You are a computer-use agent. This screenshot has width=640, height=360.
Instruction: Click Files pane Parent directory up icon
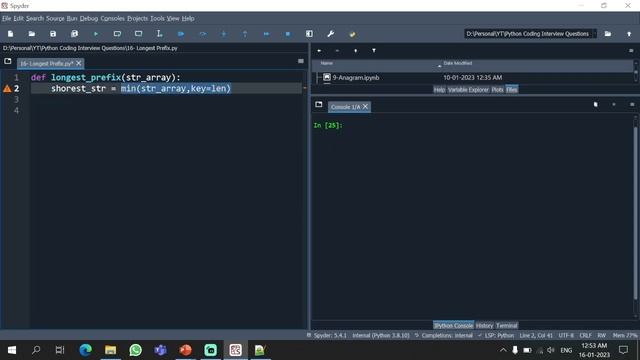356,51
